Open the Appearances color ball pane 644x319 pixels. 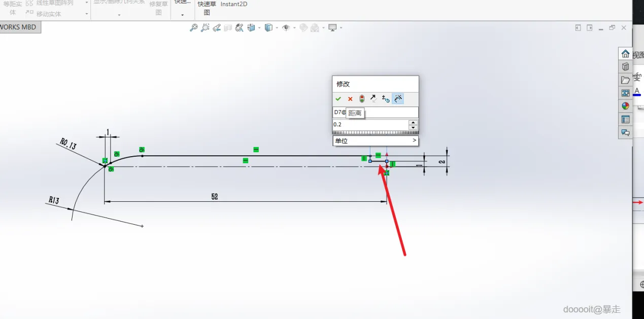click(x=625, y=106)
